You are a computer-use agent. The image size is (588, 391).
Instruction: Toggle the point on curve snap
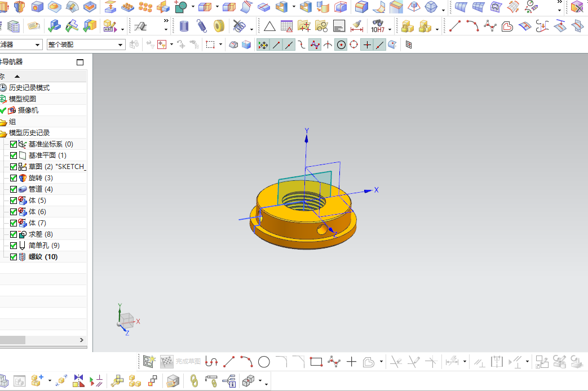tap(380, 45)
